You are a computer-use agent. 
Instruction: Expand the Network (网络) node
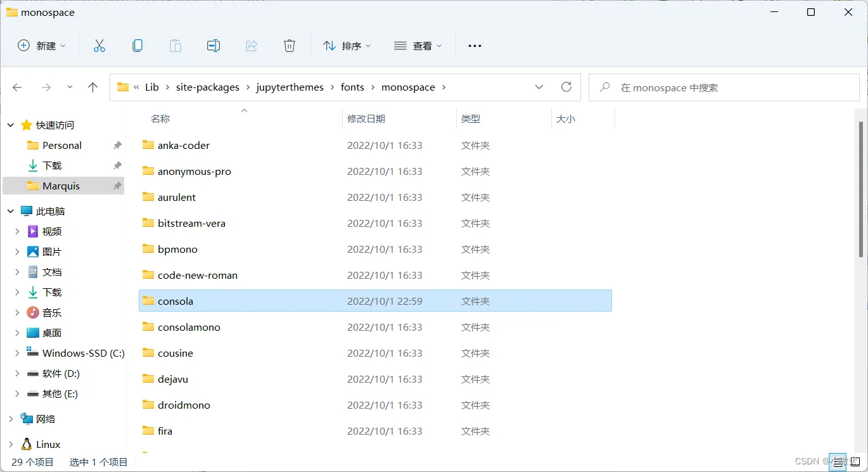tap(11, 419)
